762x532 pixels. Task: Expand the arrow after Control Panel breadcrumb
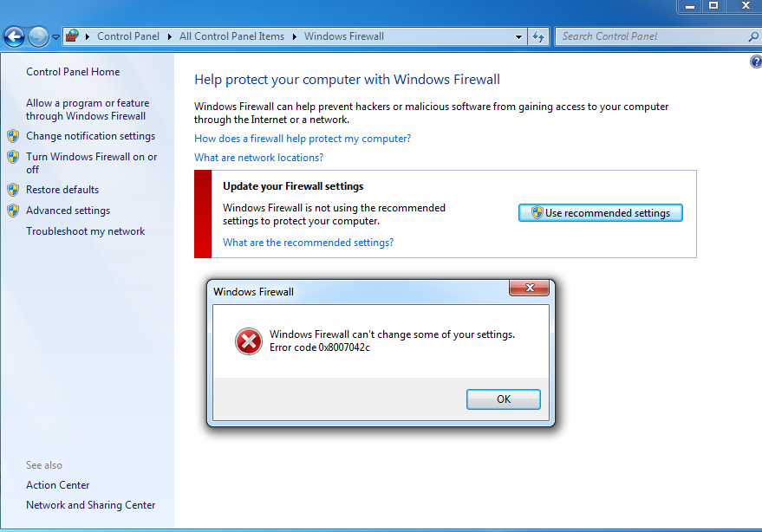(x=169, y=36)
